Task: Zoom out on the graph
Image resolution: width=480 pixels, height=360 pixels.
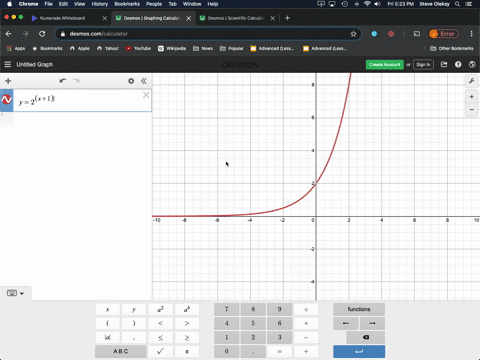Action: coord(472,109)
